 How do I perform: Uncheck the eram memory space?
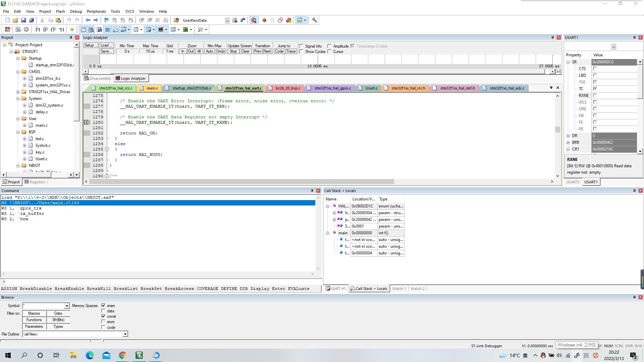[103, 305]
